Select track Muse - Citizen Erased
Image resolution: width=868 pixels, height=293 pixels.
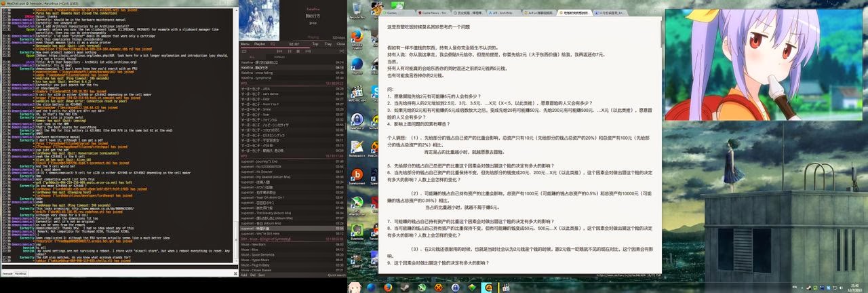[293, 270]
